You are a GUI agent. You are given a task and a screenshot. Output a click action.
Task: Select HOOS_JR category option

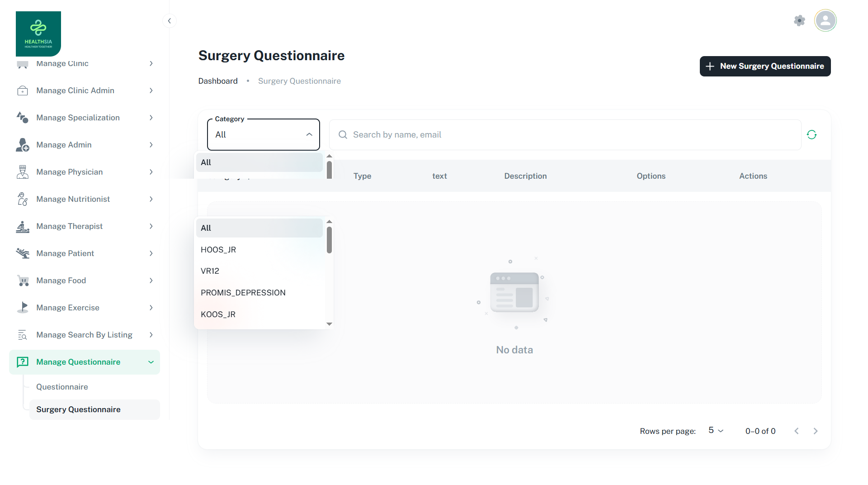tap(218, 250)
